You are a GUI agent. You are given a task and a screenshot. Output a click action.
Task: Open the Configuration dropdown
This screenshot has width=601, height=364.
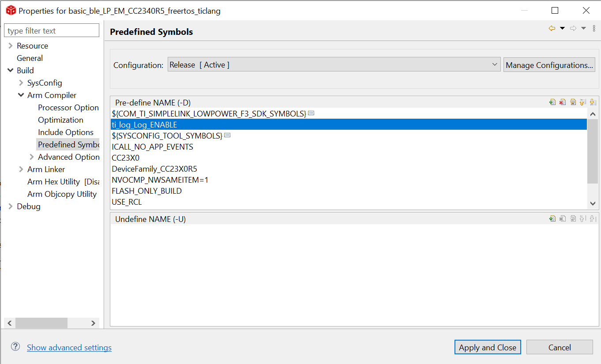(x=495, y=64)
